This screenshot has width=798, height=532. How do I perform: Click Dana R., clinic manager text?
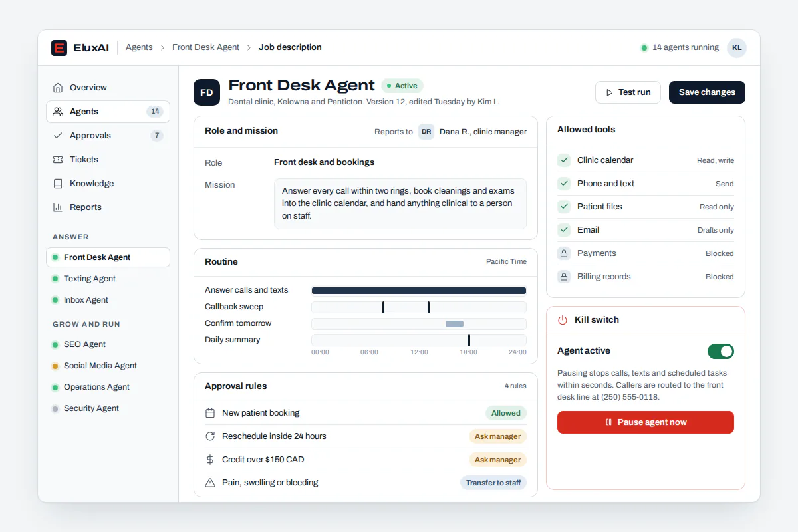(x=483, y=132)
